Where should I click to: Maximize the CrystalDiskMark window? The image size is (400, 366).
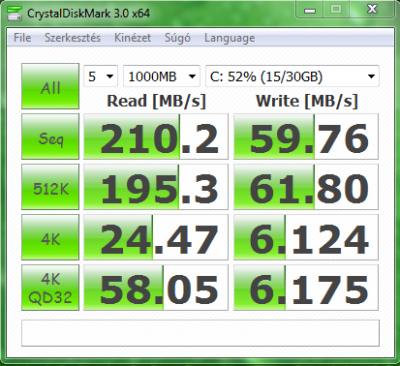click(336, 10)
